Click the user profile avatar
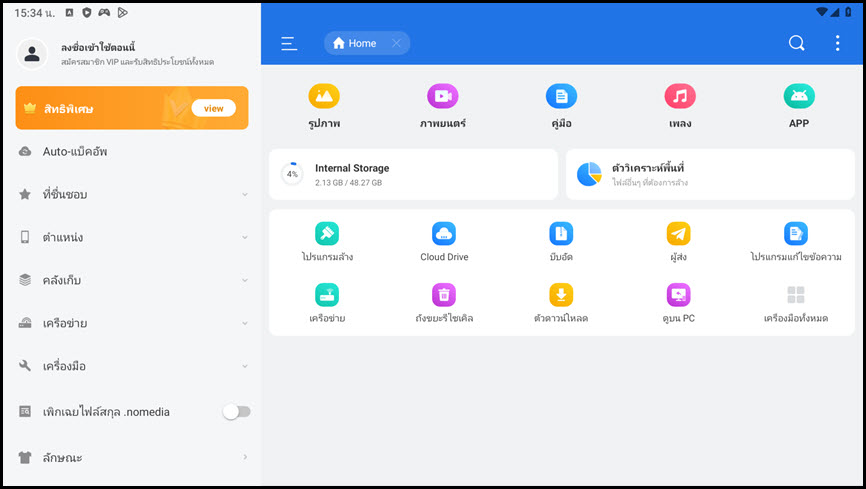This screenshot has width=866, height=489. pyautogui.click(x=32, y=54)
